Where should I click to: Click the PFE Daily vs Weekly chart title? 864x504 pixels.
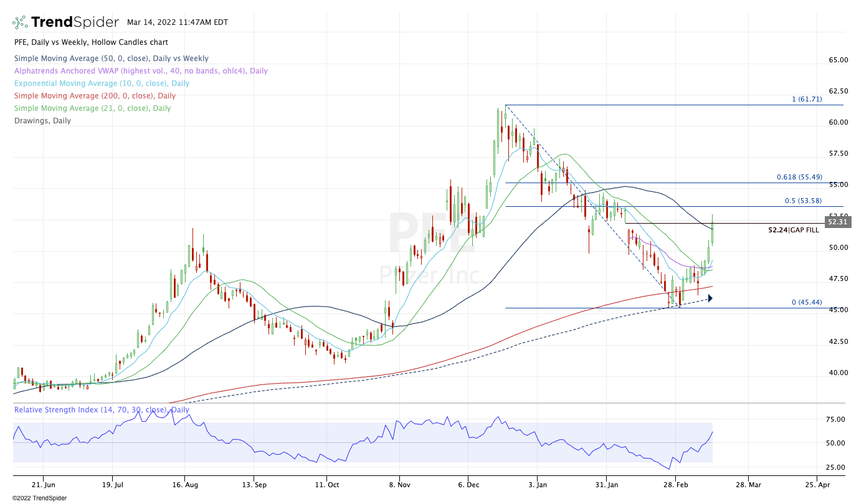[x=91, y=42]
